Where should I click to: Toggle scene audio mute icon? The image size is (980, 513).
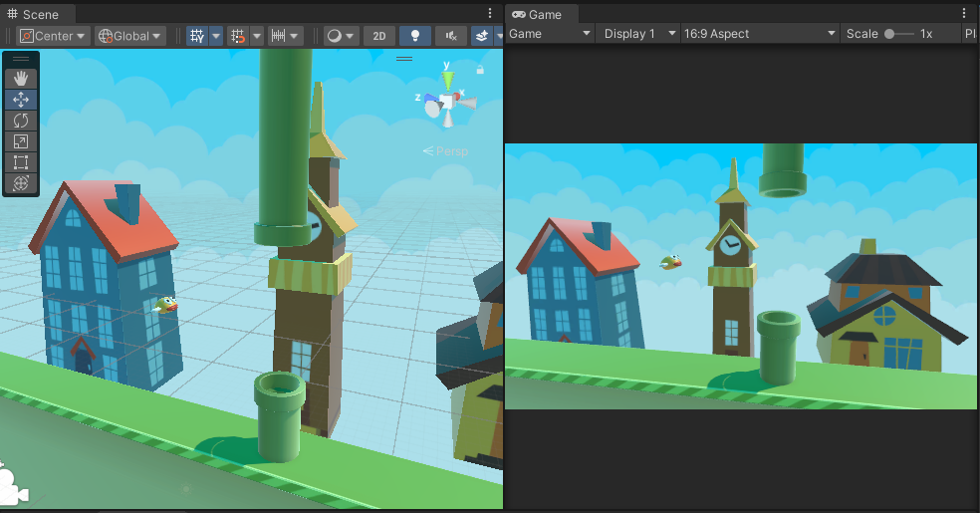pyautogui.click(x=450, y=36)
